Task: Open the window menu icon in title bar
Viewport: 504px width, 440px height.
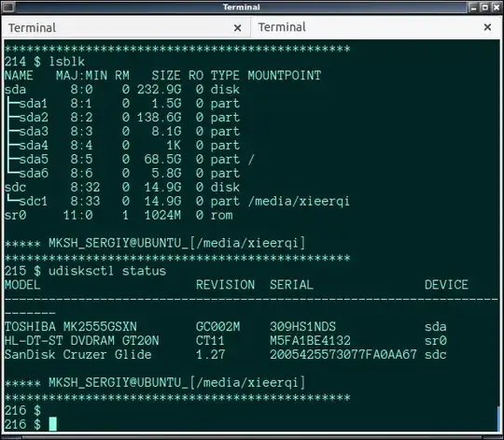Action: 7,7
